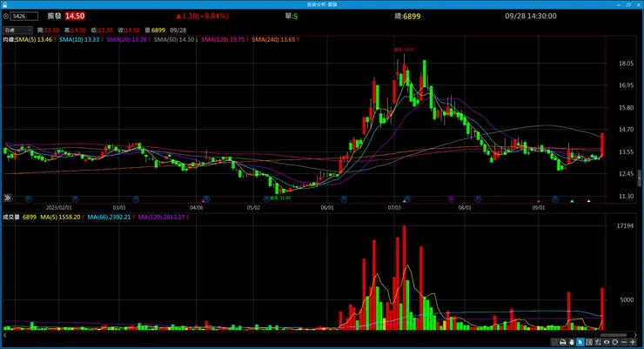Click the 2023/02/01 date axis label
This screenshot has width=644, height=349.
[58, 208]
